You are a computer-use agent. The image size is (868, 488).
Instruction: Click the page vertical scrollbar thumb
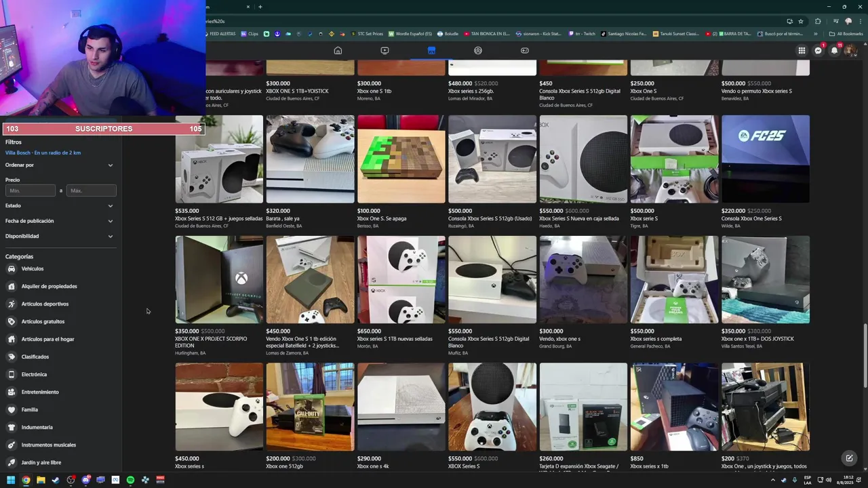(865, 356)
